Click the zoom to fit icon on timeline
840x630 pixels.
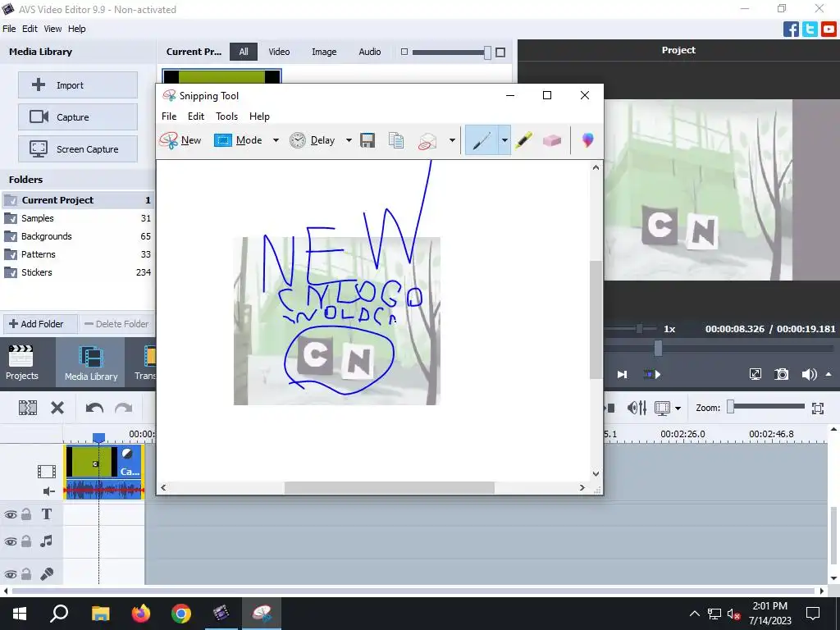pos(818,409)
